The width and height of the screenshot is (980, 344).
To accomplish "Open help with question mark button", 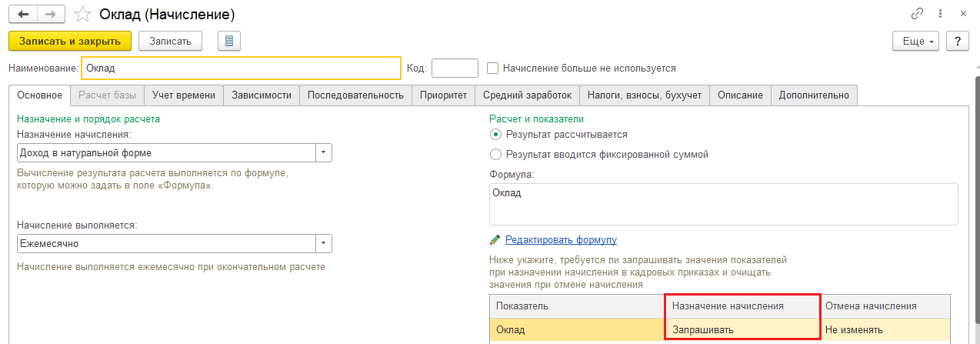I will click(957, 41).
